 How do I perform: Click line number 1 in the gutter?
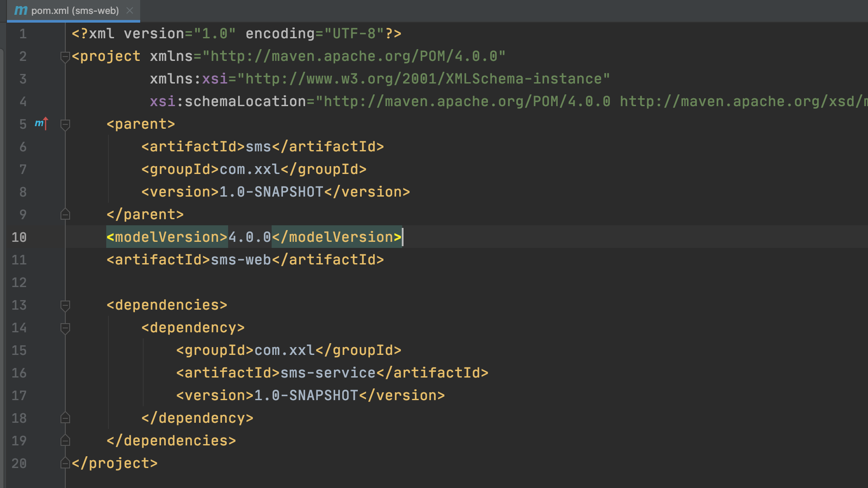[23, 34]
